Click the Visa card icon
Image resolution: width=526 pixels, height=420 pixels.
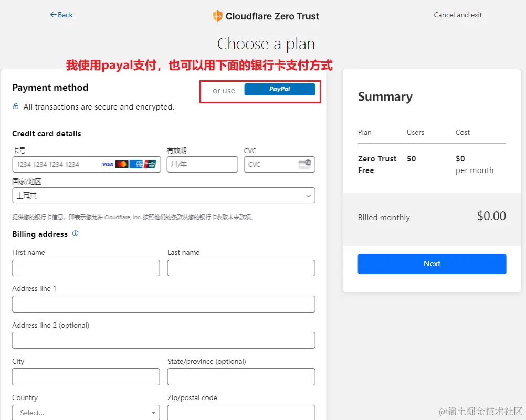click(x=107, y=164)
